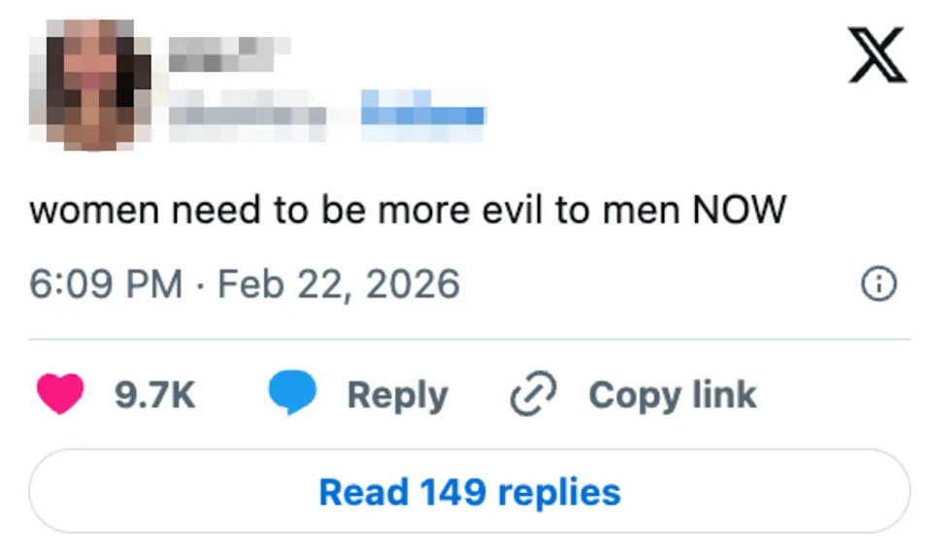Click the Feb 22, 2026 date
Viewport: 932px width, 560px height.
(x=340, y=282)
